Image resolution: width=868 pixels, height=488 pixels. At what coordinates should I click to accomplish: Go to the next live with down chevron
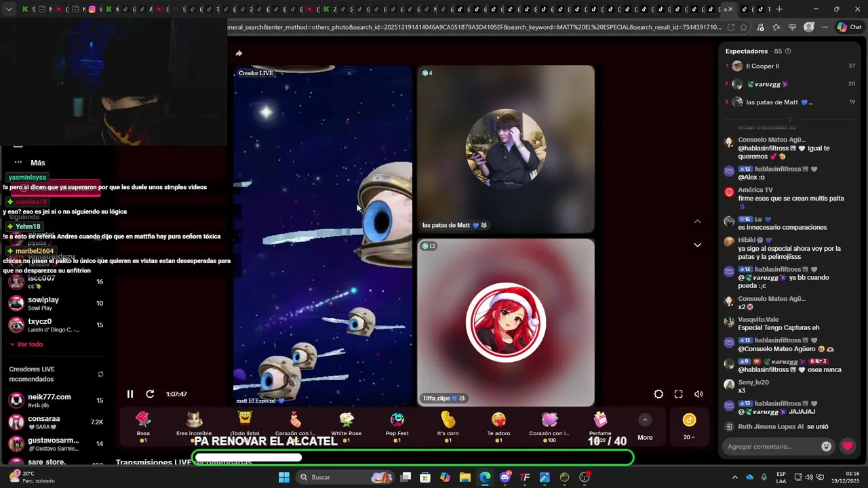tap(697, 245)
